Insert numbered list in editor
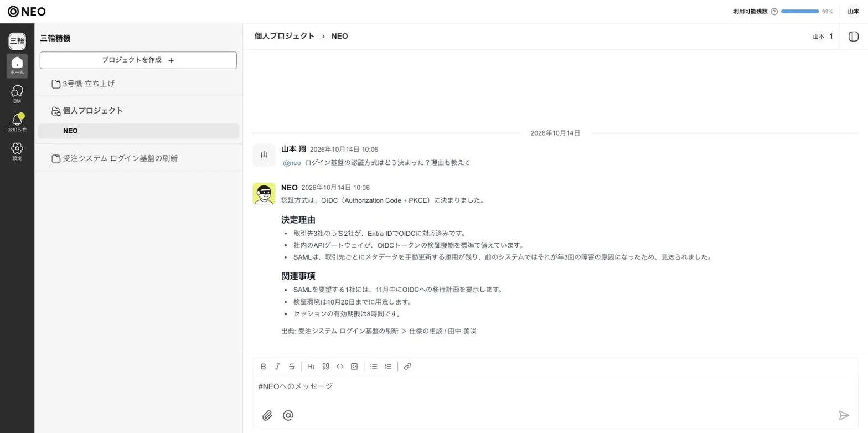868x433 pixels. pos(388,367)
